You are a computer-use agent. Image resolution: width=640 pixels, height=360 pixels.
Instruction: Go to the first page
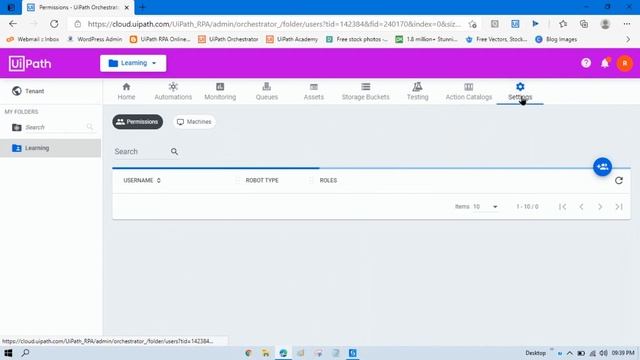point(562,207)
